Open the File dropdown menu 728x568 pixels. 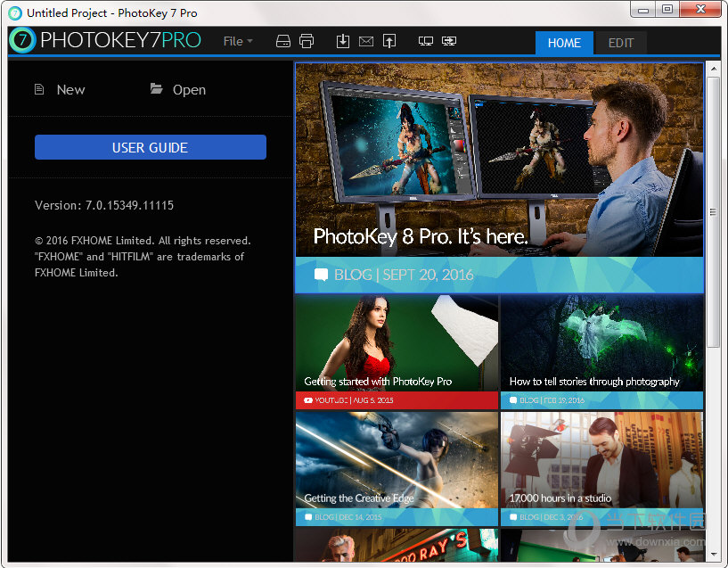pos(238,41)
